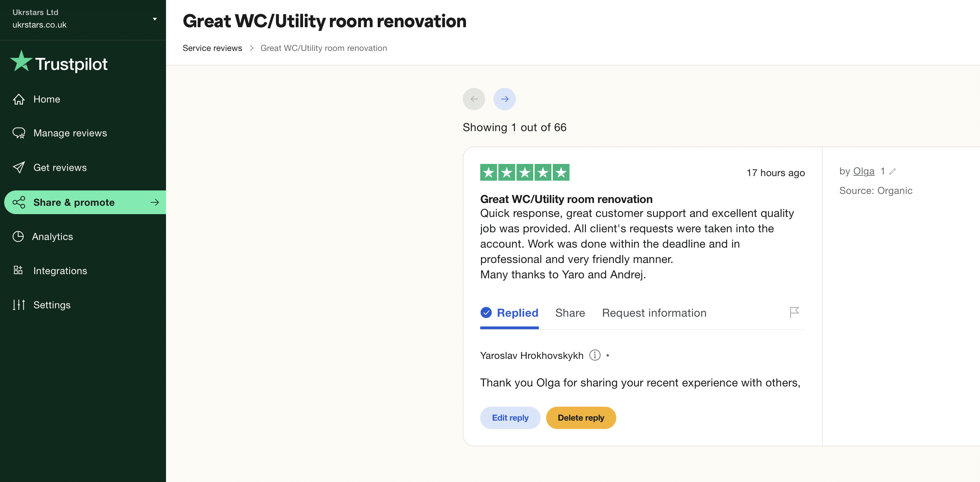Image resolution: width=980 pixels, height=482 pixels.
Task: Click the Trustpilot star logo
Action: pos(21,62)
